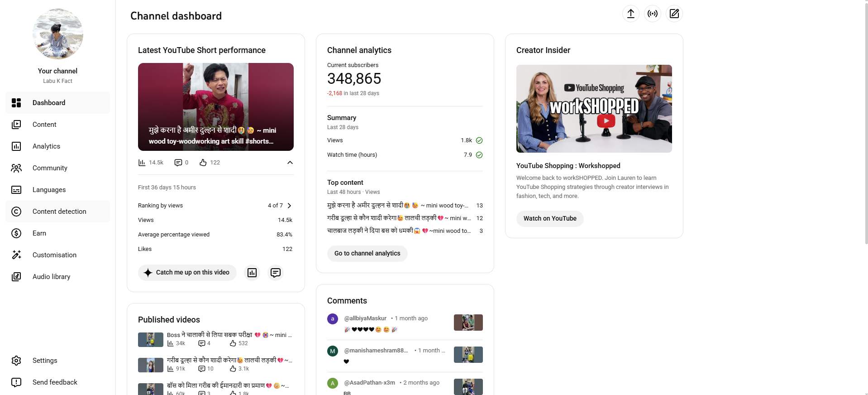Screen dimensions: 868x395
Task: Open thumbnail of 'Boss ने चालाकी' published video
Action: click(151, 340)
